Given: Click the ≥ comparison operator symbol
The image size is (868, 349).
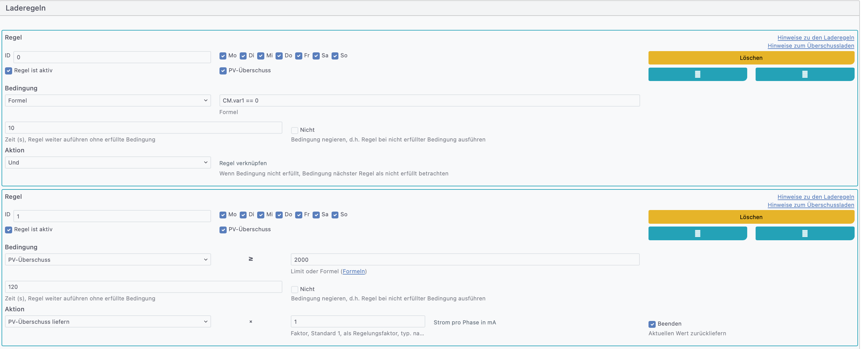Looking at the screenshot, I should [x=251, y=259].
